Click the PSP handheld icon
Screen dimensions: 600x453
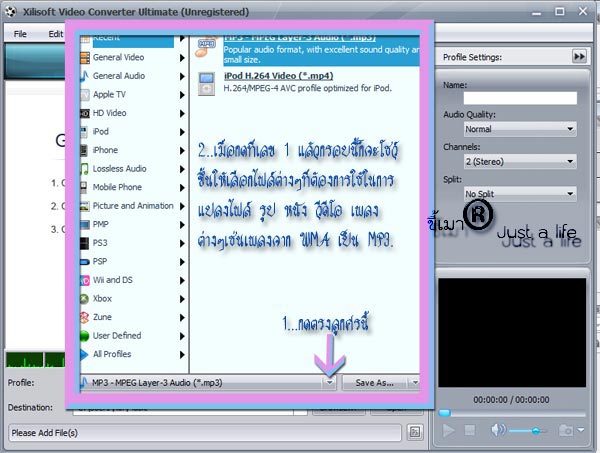85,262
